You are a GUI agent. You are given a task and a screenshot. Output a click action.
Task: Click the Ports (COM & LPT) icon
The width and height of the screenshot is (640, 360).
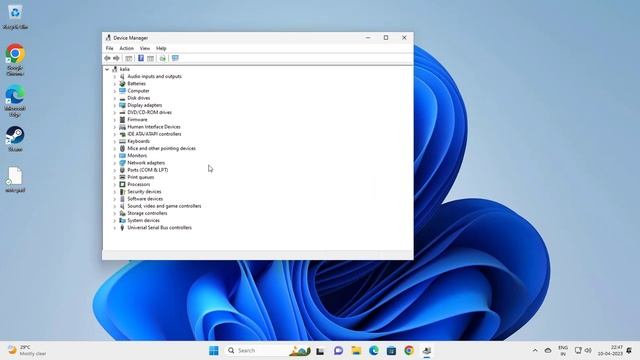click(122, 170)
